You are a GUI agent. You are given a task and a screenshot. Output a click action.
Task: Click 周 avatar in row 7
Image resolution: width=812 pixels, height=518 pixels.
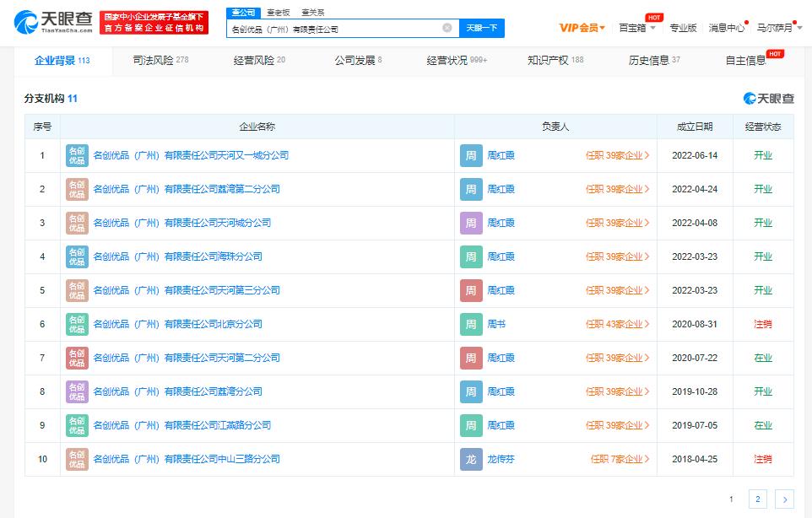(471, 358)
